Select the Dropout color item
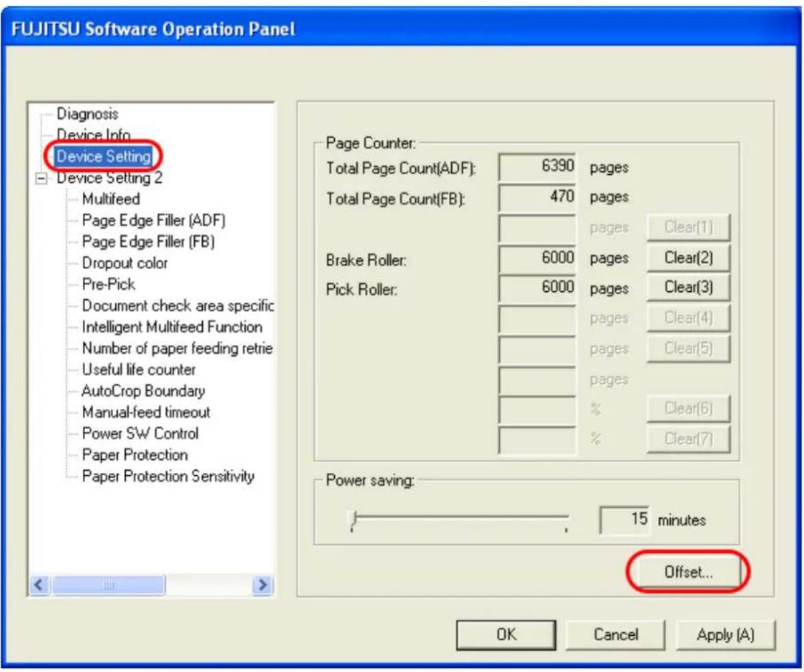 click(x=125, y=263)
